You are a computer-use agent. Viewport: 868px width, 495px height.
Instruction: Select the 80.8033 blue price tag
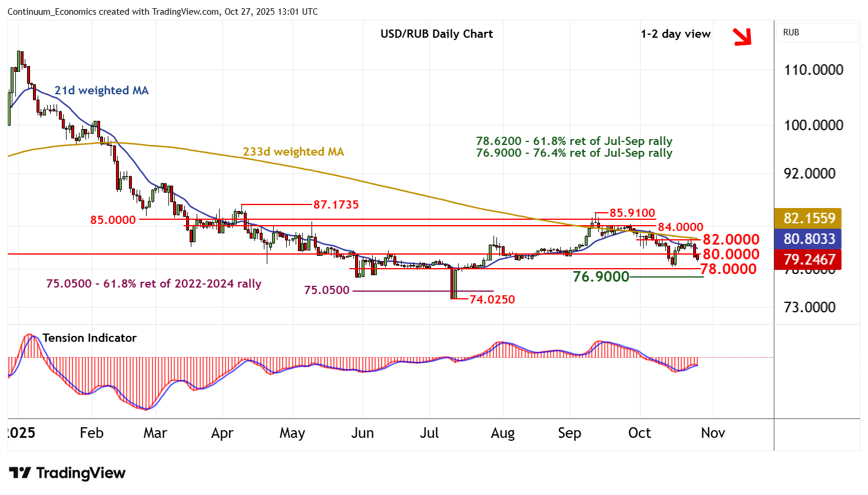tap(809, 239)
